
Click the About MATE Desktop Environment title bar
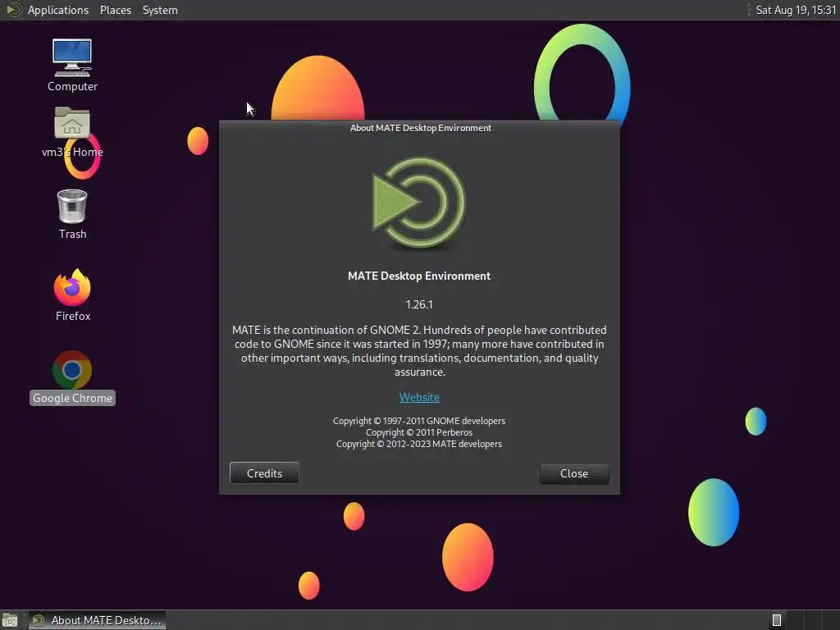click(x=419, y=128)
